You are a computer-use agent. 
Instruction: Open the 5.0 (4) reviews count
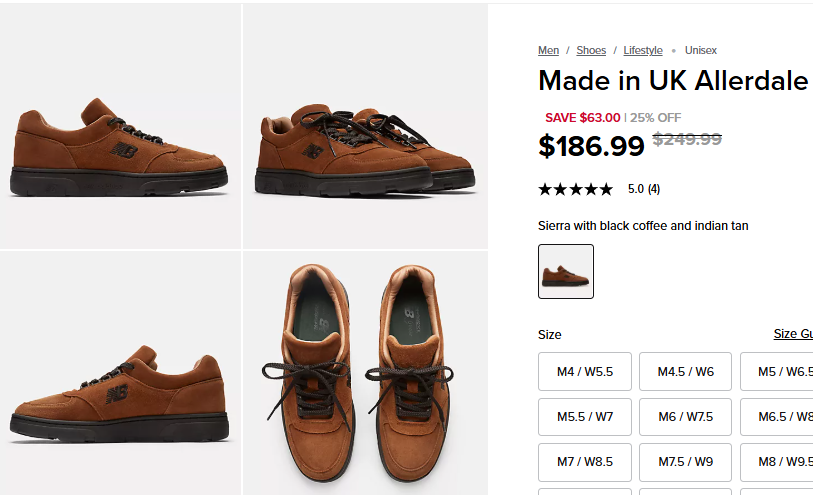(644, 189)
